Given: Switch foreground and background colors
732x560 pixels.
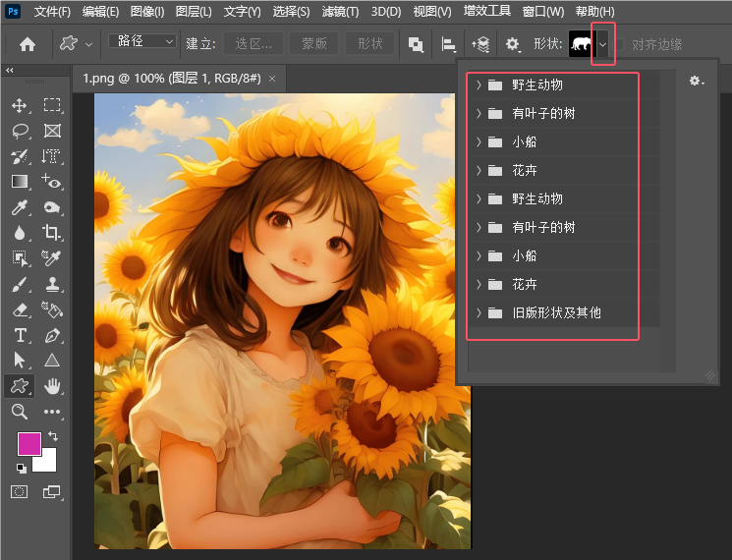Looking at the screenshot, I should click(53, 436).
